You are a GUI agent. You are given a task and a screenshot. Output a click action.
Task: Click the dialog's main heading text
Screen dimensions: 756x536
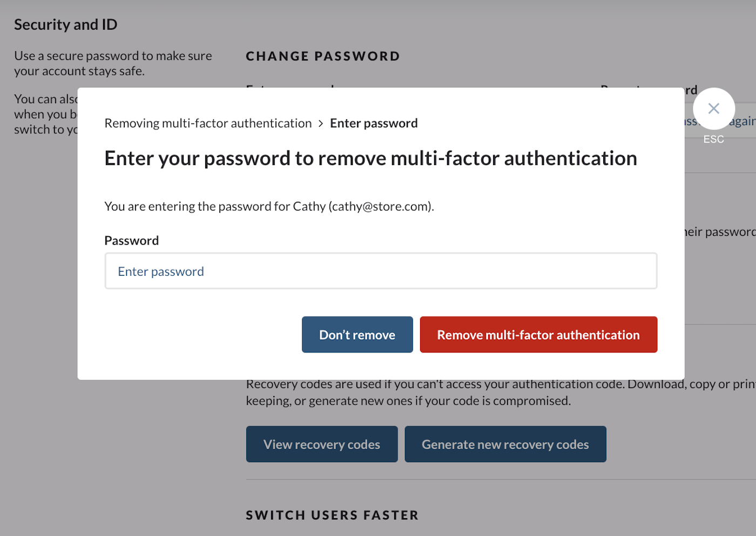pos(370,159)
